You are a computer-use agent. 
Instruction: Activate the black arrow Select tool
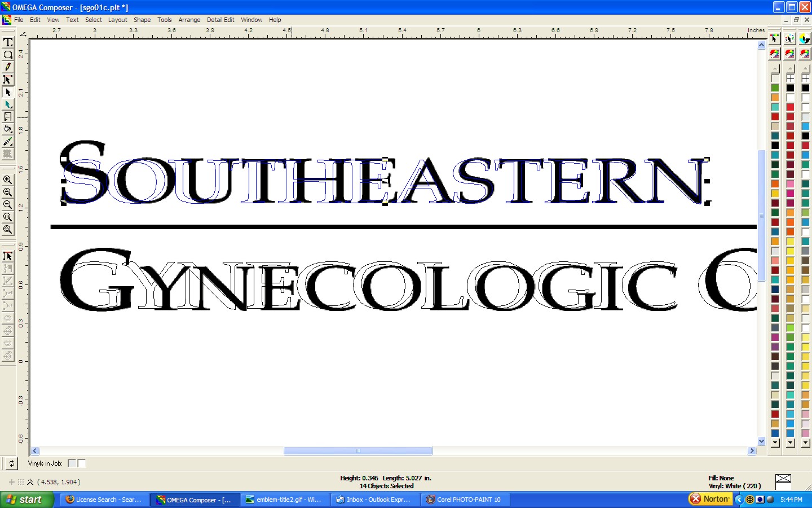8,92
